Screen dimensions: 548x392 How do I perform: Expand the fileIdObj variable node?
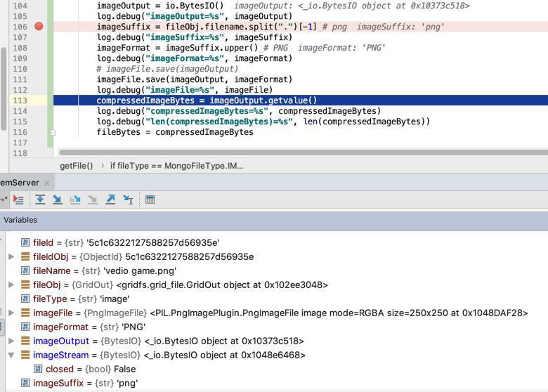[x=11, y=257]
